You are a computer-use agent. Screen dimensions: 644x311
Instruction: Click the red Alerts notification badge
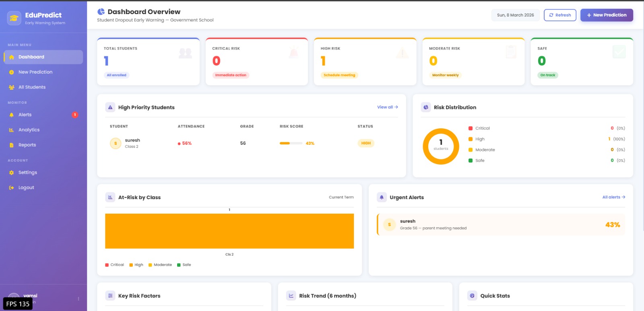(75, 115)
